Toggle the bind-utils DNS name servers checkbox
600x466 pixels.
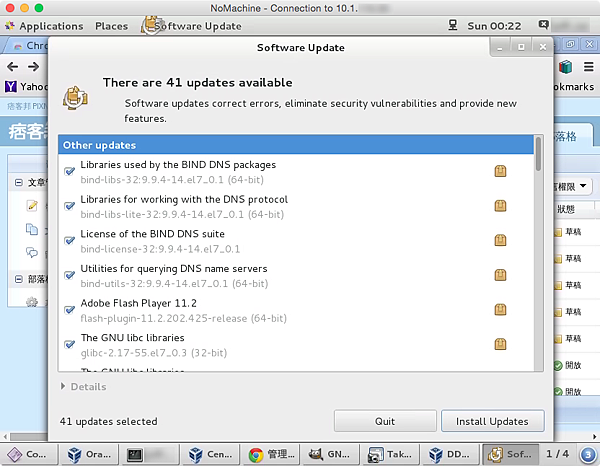tap(69, 275)
